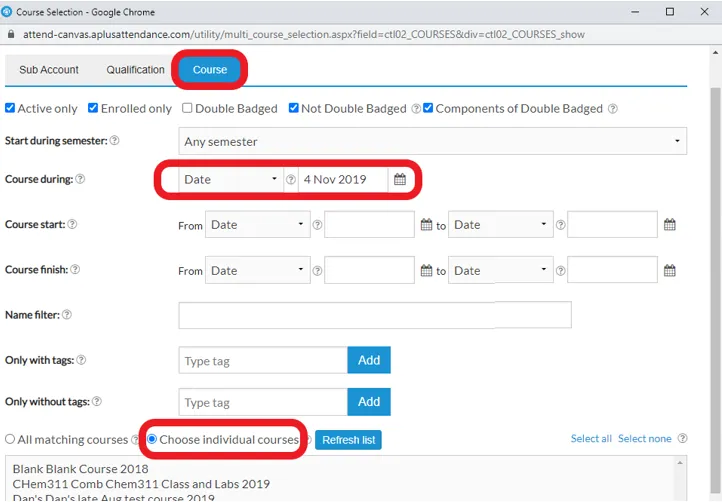722x502 pixels.
Task: Click the browser address bar URL
Action: 304,35
